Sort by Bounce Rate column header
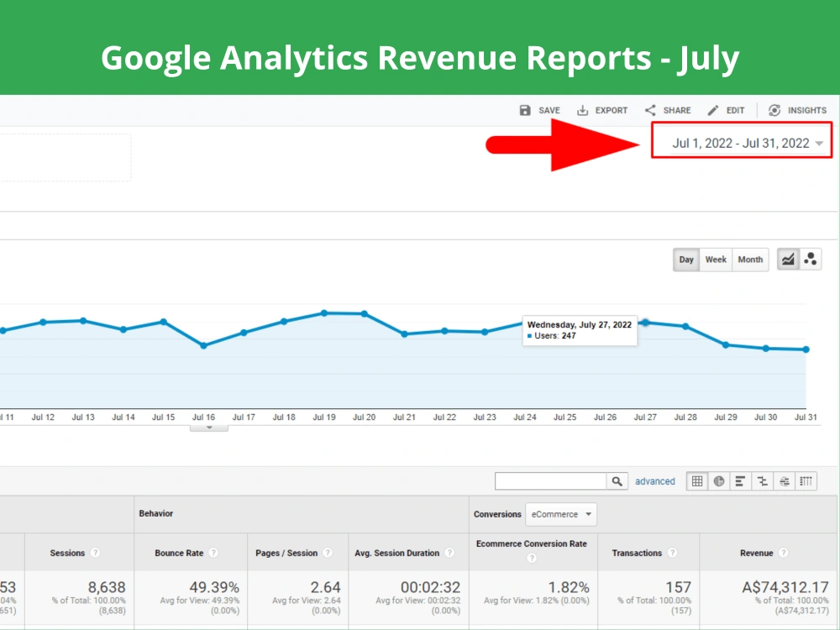Viewport: 840px width, 630px height. (179, 553)
